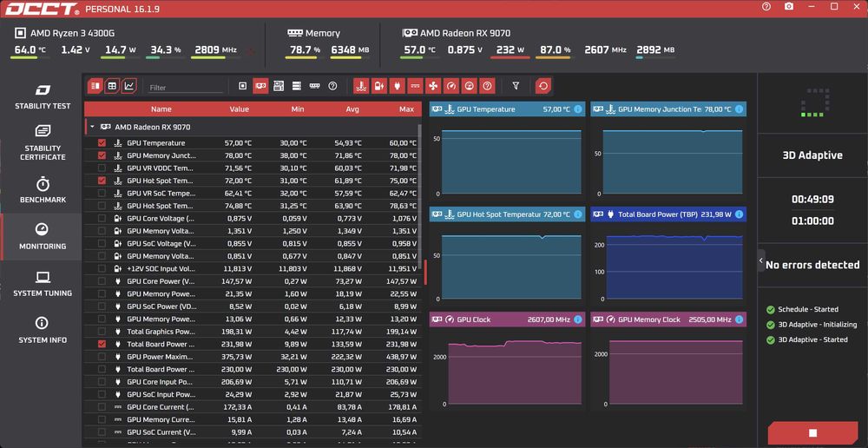
Task: Click the power plug sensor filter
Action: pos(398,87)
